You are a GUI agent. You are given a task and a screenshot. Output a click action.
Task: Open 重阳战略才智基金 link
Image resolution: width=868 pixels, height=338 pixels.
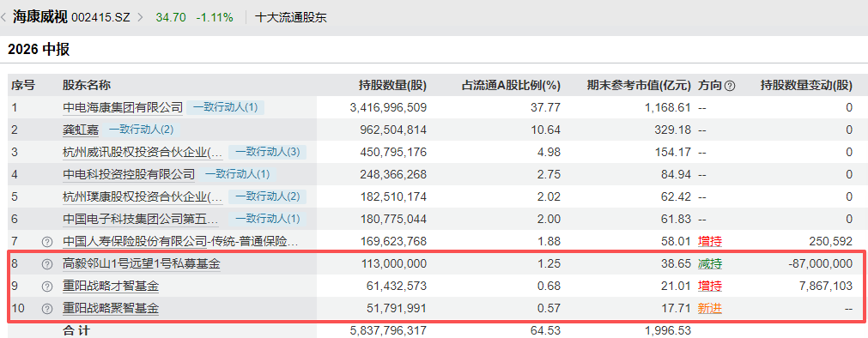(111, 287)
